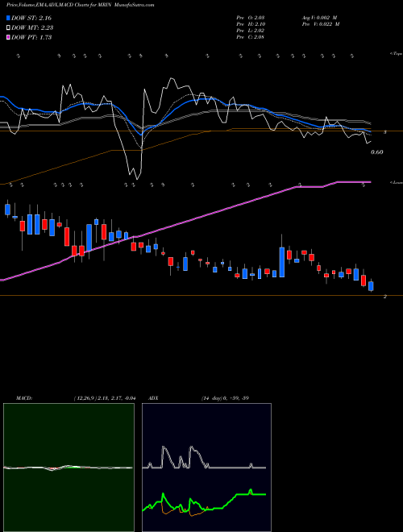Click the 'ADX' panel label
The width and height of the screenshot is (403, 532).
click(x=154, y=398)
